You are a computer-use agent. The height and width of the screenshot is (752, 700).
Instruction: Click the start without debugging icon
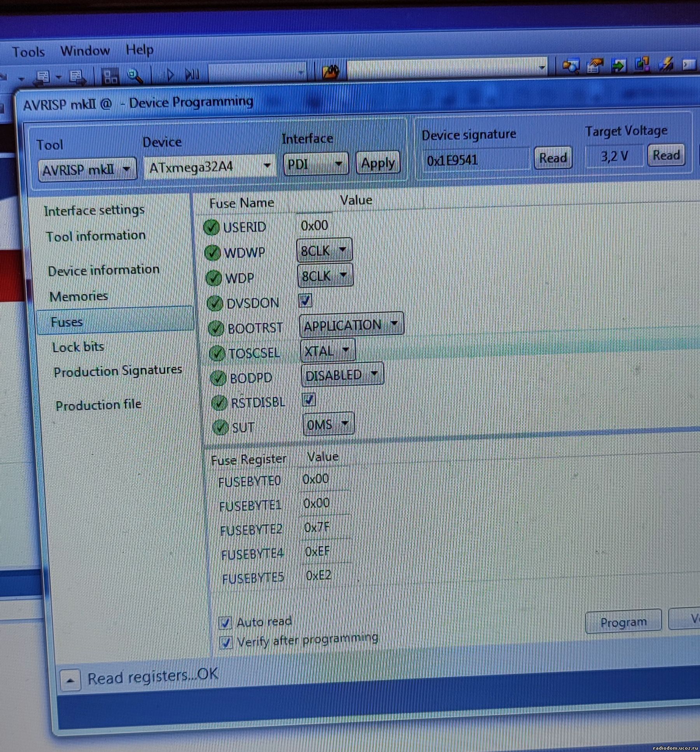192,74
